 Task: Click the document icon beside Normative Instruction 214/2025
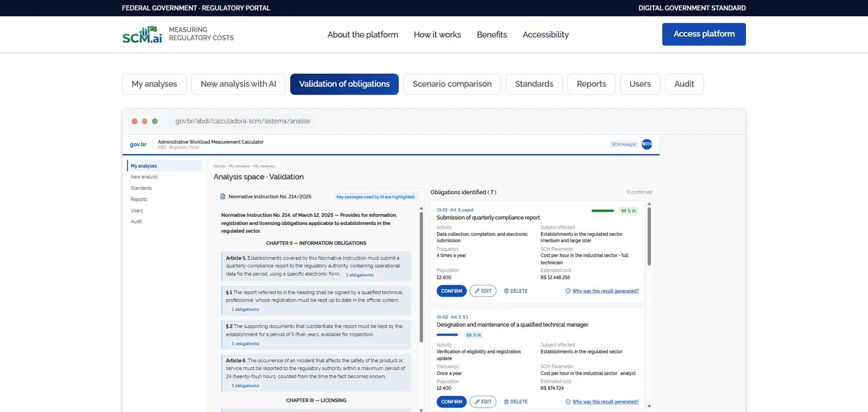[x=222, y=197]
